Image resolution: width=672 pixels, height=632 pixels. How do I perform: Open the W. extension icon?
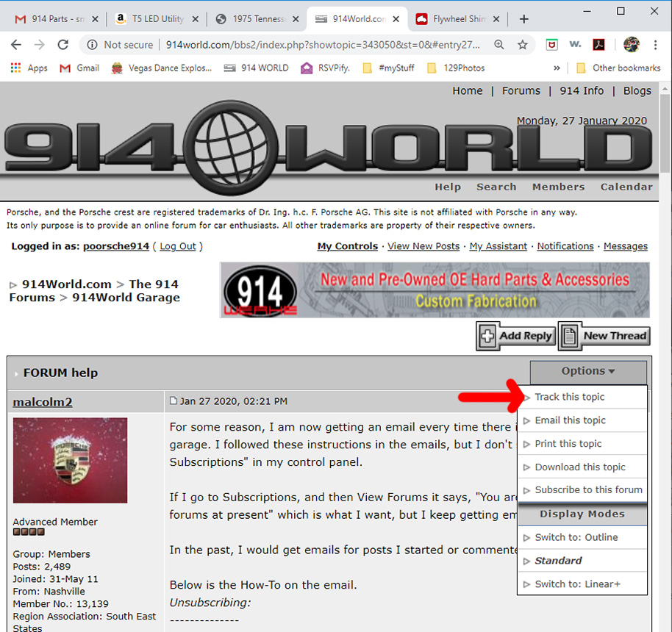point(575,44)
